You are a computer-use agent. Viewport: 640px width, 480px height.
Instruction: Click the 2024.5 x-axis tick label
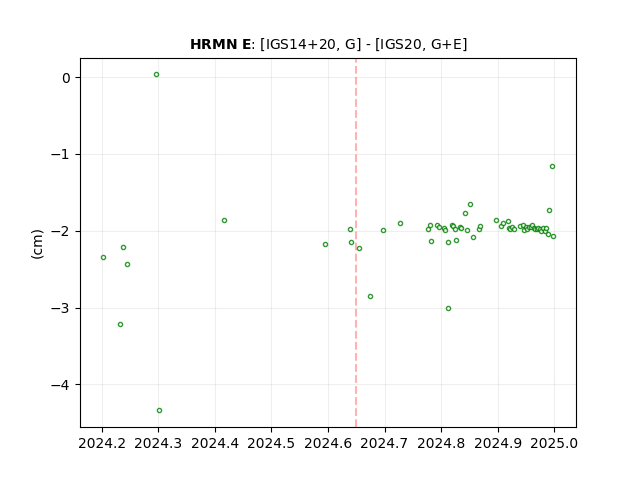pos(271,443)
